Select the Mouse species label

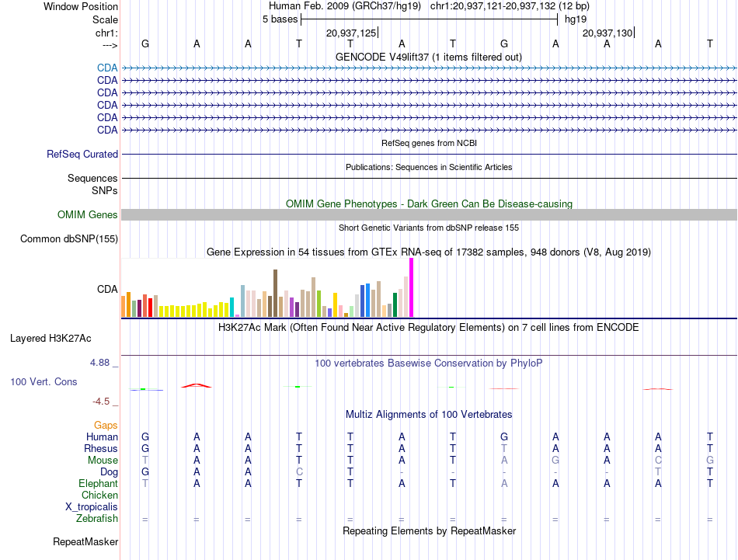[x=103, y=461]
